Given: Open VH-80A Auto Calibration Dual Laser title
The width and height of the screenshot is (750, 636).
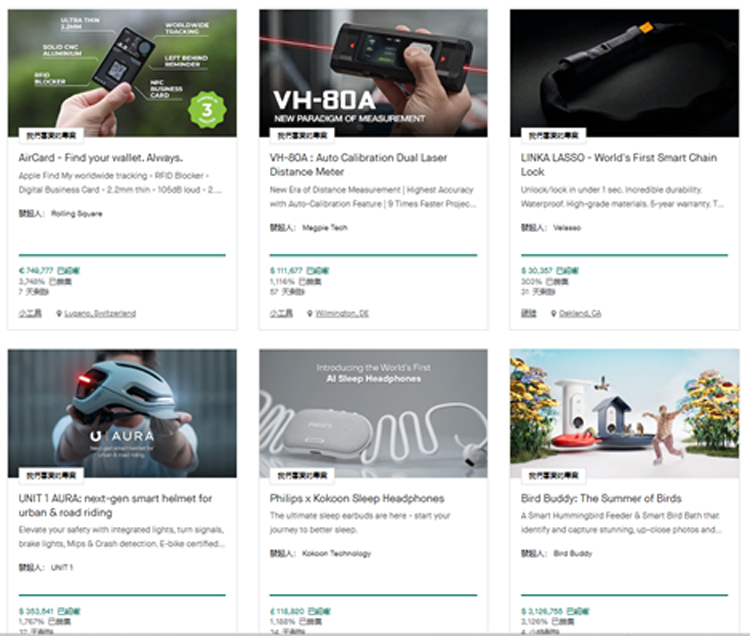Looking at the screenshot, I should [358, 164].
